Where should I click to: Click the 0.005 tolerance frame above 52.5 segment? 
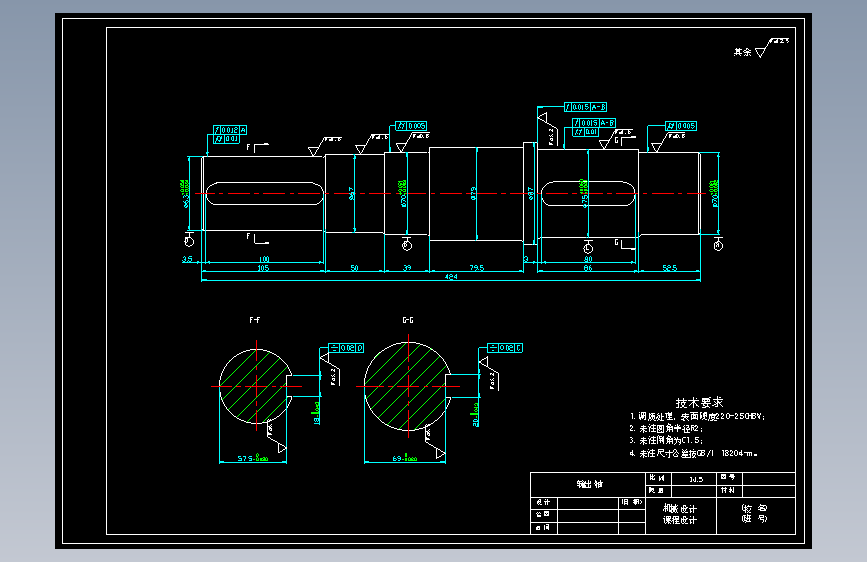point(681,126)
